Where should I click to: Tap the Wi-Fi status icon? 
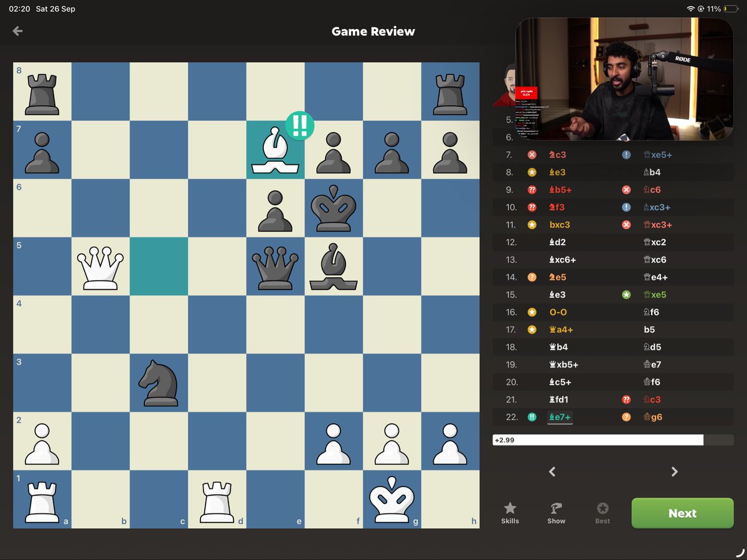point(690,9)
